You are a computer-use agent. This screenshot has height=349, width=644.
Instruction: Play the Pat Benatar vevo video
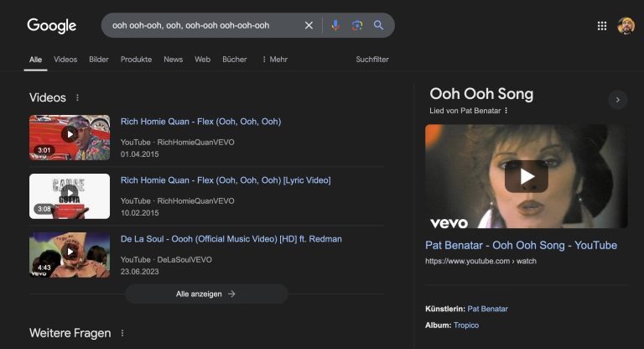coord(526,176)
